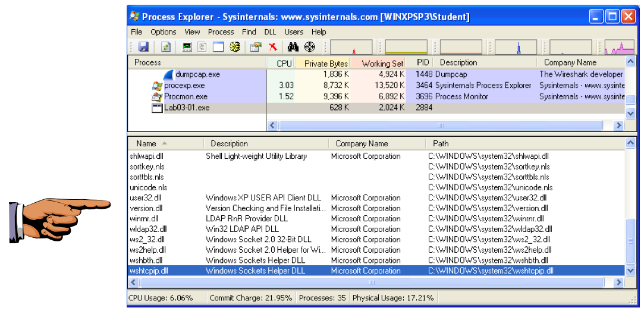Sort upper pane by Description column header

(485, 62)
